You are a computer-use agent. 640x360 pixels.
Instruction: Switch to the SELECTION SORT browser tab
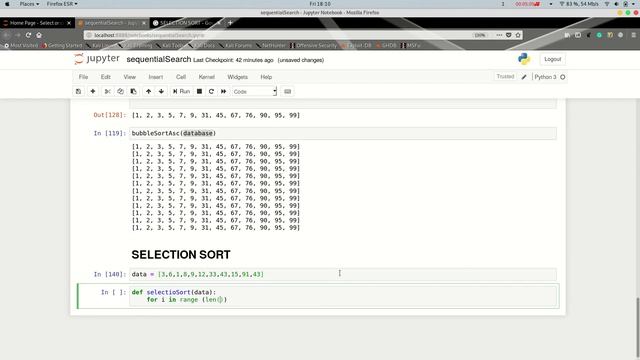click(185, 23)
